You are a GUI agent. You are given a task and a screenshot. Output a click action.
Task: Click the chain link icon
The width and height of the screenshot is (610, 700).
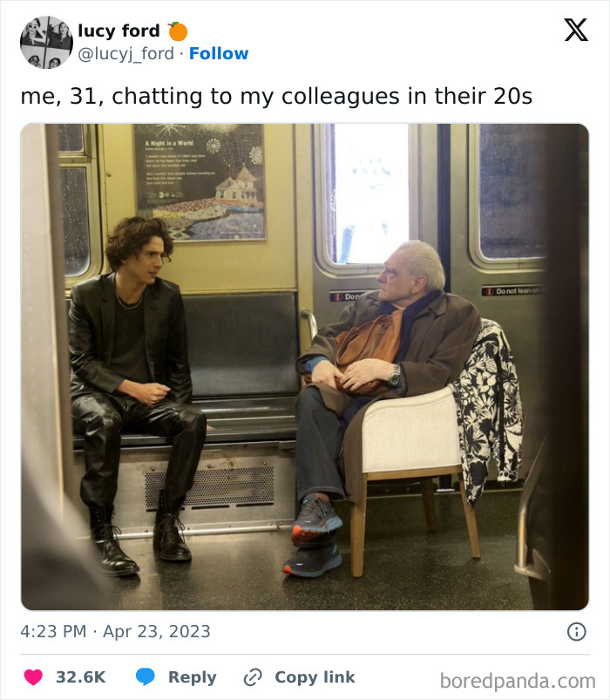253,677
